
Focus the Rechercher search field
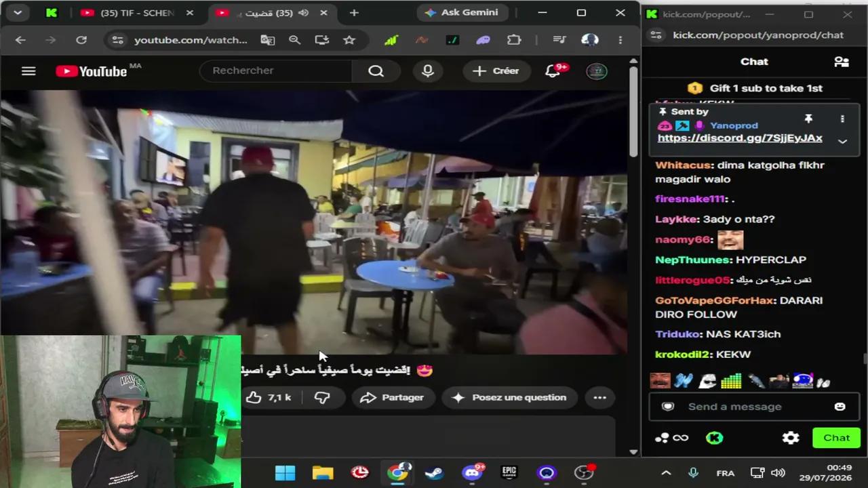point(275,70)
